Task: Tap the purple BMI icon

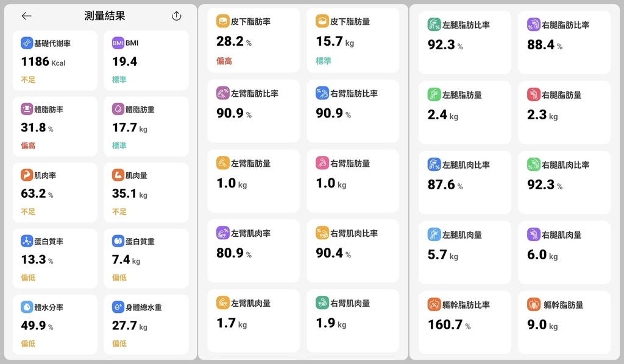Action: tap(118, 43)
